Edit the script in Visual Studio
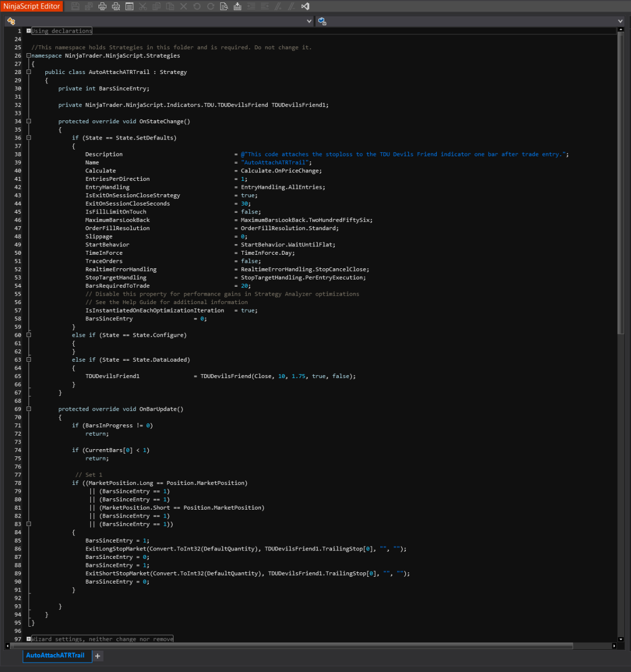The height and width of the screenshot is (672, 631). click(305, 6)
